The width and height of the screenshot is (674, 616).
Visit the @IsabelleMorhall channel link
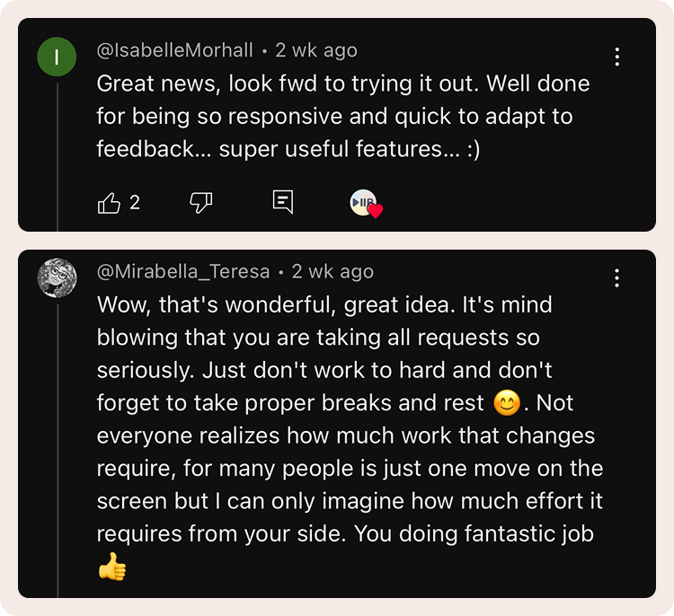pyautogui.click(x=175, y=50)
